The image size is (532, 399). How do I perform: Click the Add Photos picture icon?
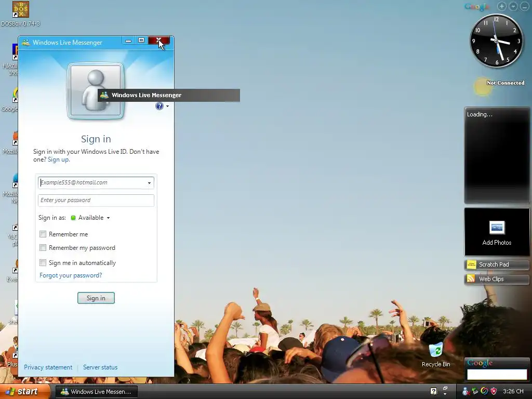point(497,228)
